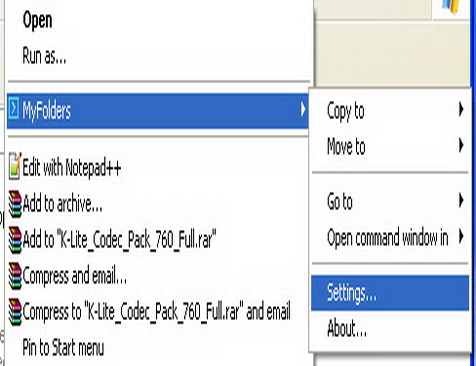Expand the Go to submenu arrow
The width and height of the screenshot is (476, 366).
461,201
